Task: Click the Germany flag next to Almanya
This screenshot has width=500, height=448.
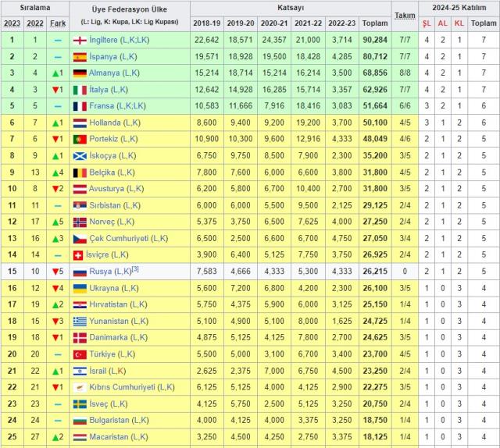Action: tap(80, 73)
